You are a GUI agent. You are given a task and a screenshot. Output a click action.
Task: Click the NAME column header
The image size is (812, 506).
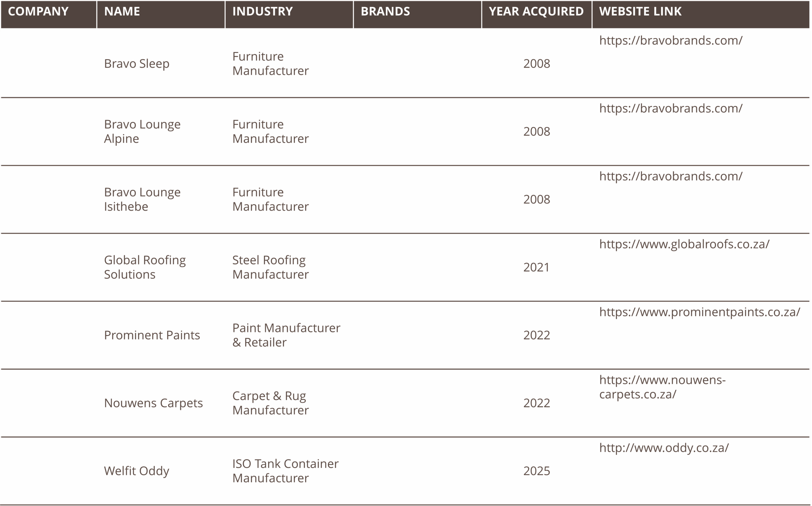(x=122, y=11)
